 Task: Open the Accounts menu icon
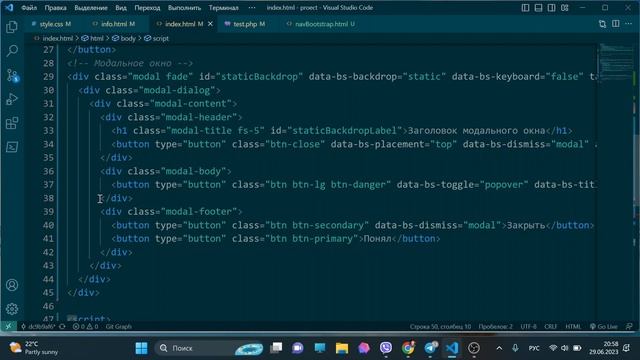[x=12, y=285]
